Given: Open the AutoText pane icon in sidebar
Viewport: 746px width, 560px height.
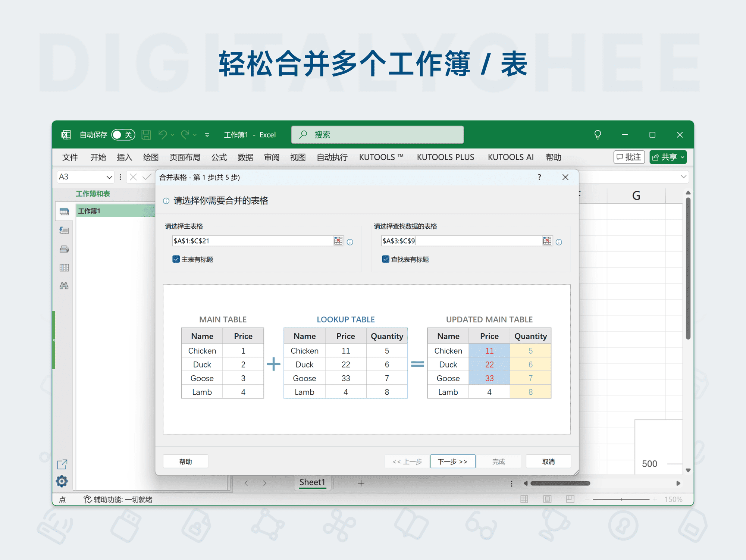Looking at the screenshot, I should click(64, 230).
